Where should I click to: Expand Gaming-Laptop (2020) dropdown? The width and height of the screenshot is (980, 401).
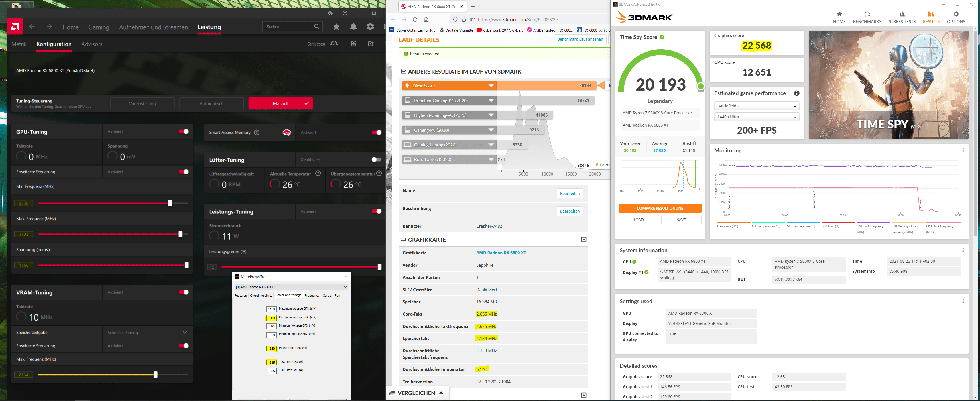[x=491, y=145]
